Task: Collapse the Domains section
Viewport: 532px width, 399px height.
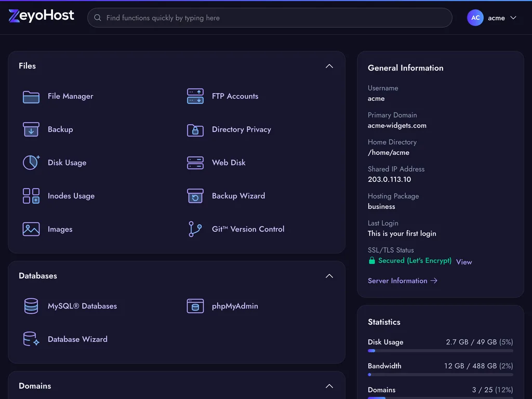Action: [329, 386]
